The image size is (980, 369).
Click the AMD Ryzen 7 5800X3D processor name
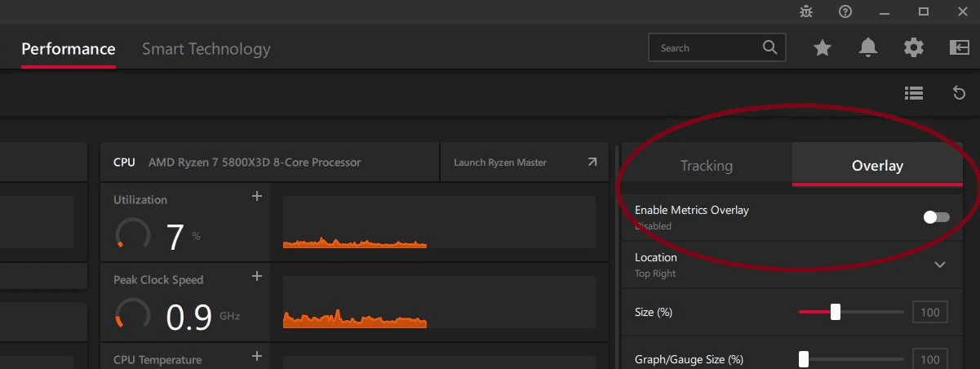point(255,162)
